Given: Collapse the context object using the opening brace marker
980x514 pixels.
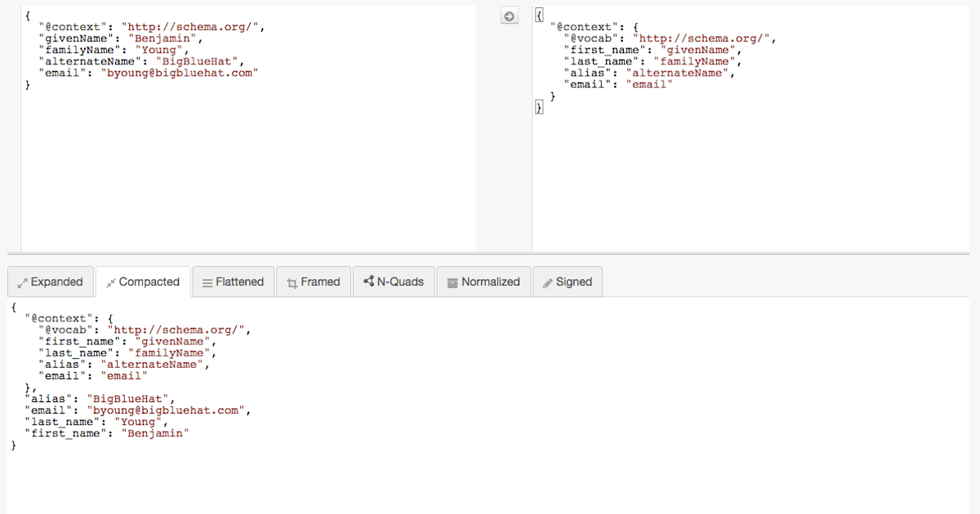Looking at the screenshot, I should coord(538,15).
